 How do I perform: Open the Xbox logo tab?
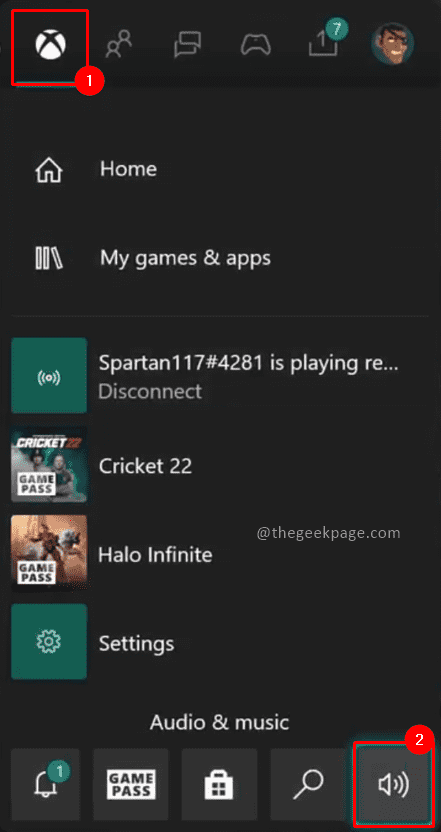(x=49, y=44)
